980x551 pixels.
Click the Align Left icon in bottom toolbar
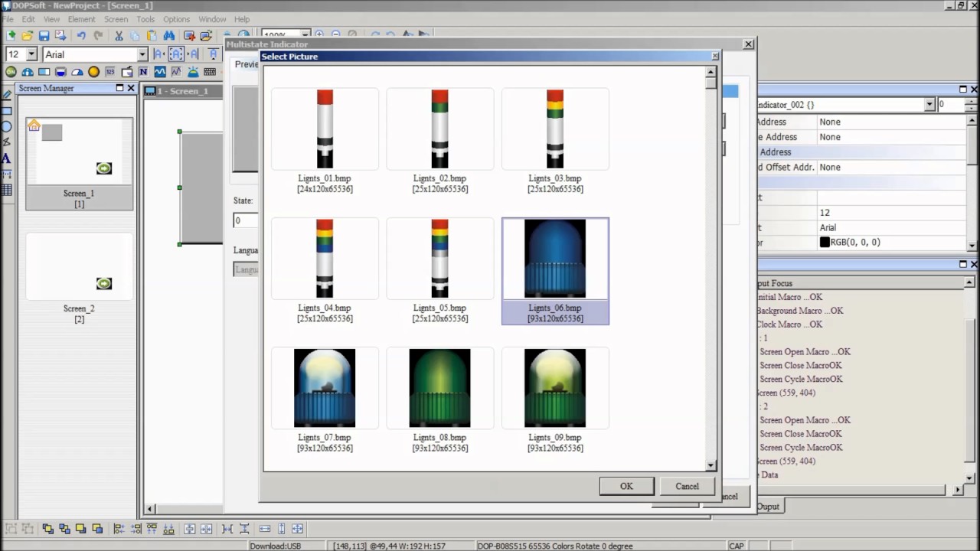tap(119, 529)
